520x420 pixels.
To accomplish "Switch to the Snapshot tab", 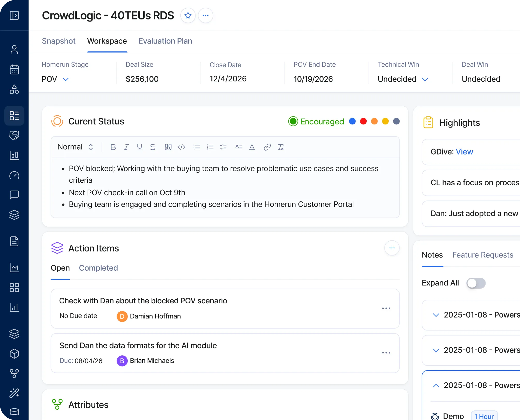I will click(59, 41).
